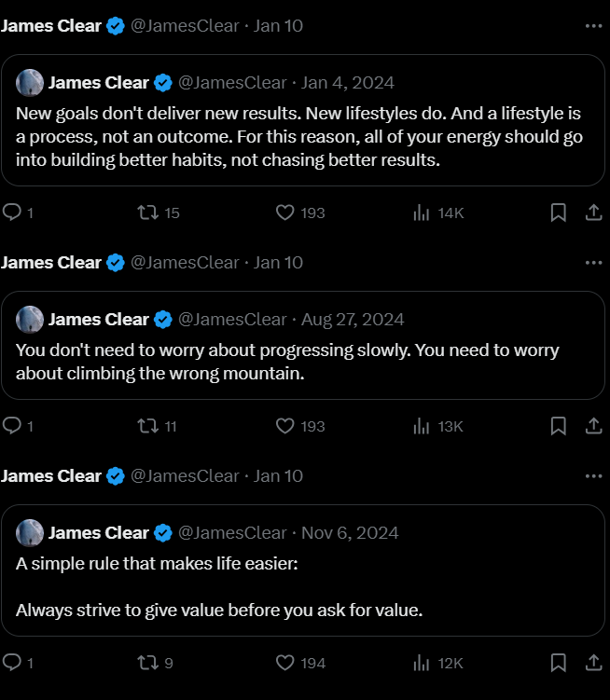Image resolution: width=610 pixels, height=700 pixels.
Task: Share the 'New goals' post
Action: click(593, 213)
